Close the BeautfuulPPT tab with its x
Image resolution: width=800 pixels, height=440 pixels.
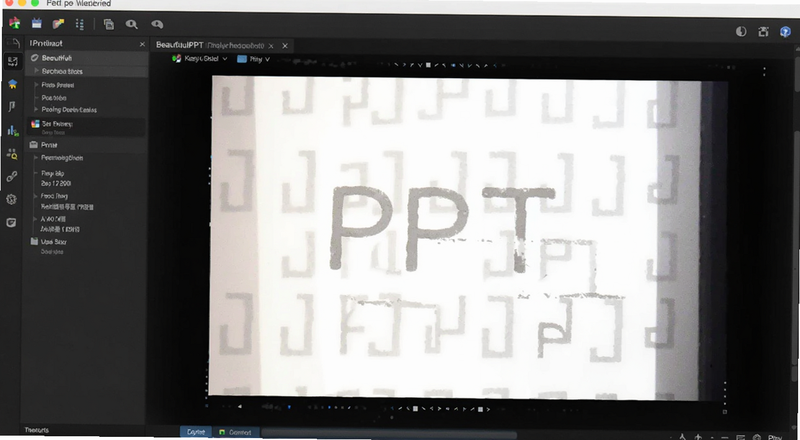pyautogui.click(x=271, y=46)
